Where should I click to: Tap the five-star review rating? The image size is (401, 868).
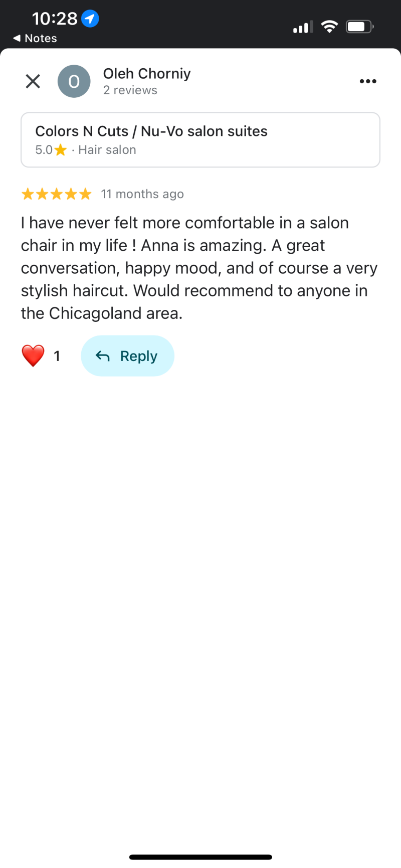click(x=57, y=194)
